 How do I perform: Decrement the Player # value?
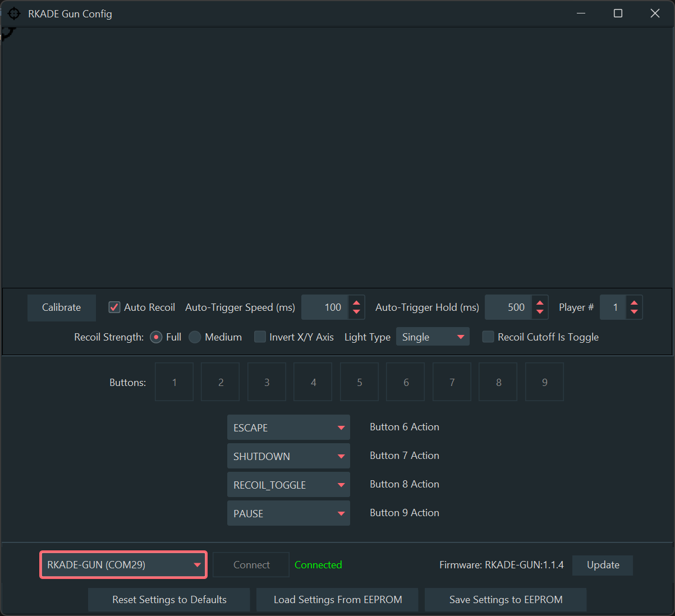[x=634, y=312]
